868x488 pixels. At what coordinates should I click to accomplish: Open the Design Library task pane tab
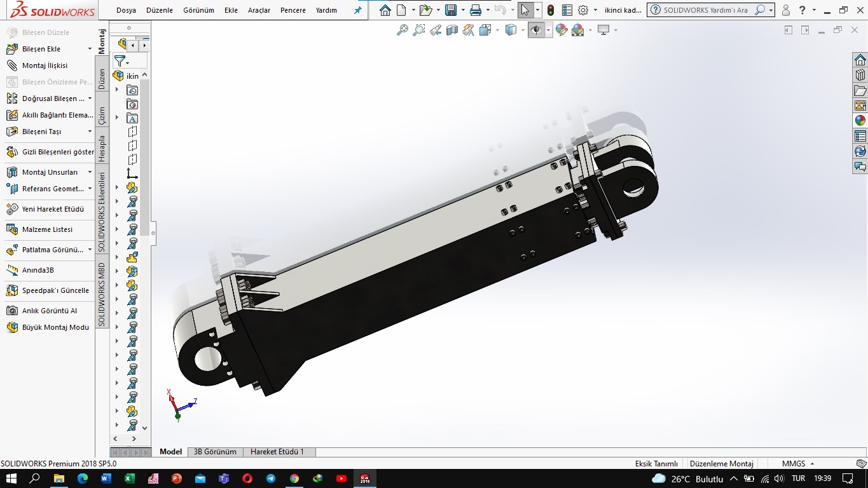tap(860, 75)
